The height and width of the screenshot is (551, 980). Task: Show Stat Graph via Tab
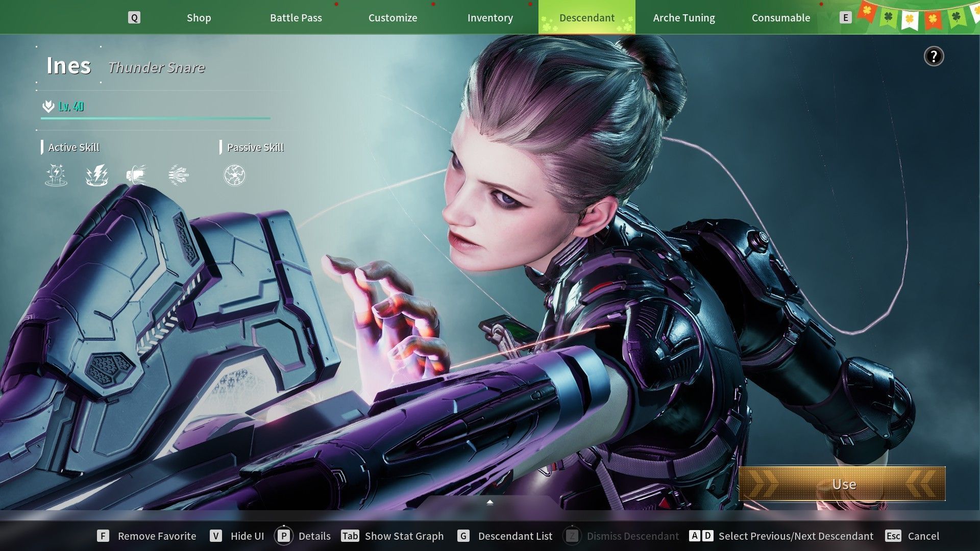tap(393, 536)
